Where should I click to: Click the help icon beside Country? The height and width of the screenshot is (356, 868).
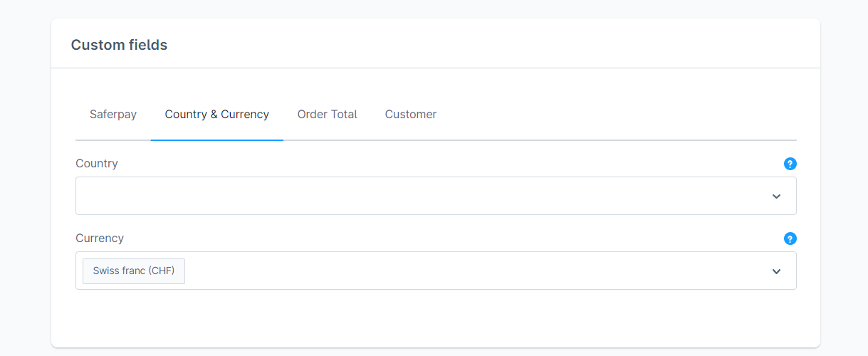coord(790,164)
